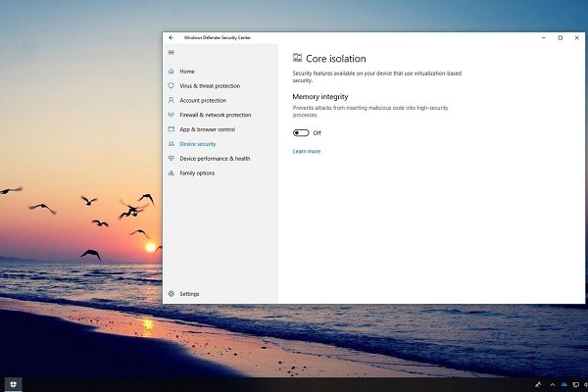Close the Windows Defender Security Center window

pos(577,37)
